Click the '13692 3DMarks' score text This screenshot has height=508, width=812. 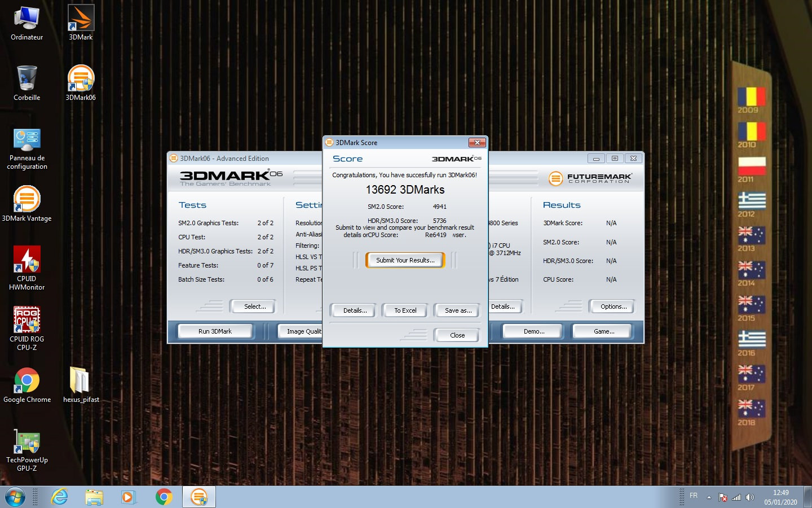click(x=405, y=190)
